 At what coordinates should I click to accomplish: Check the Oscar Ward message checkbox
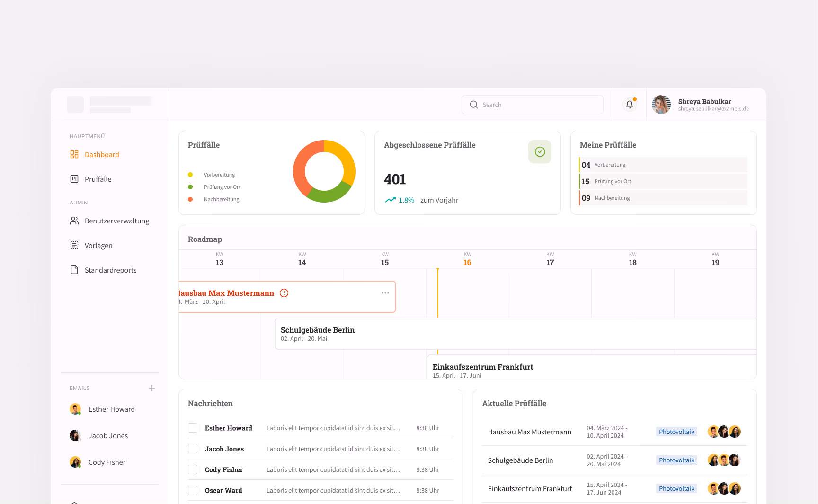[x=193, y=490]
